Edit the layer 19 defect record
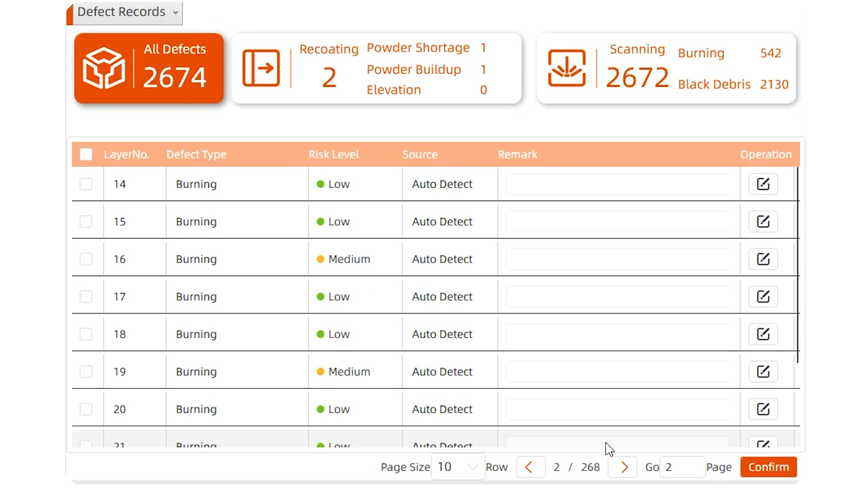This screenshot has width=868, height=488. click(763, 371)
